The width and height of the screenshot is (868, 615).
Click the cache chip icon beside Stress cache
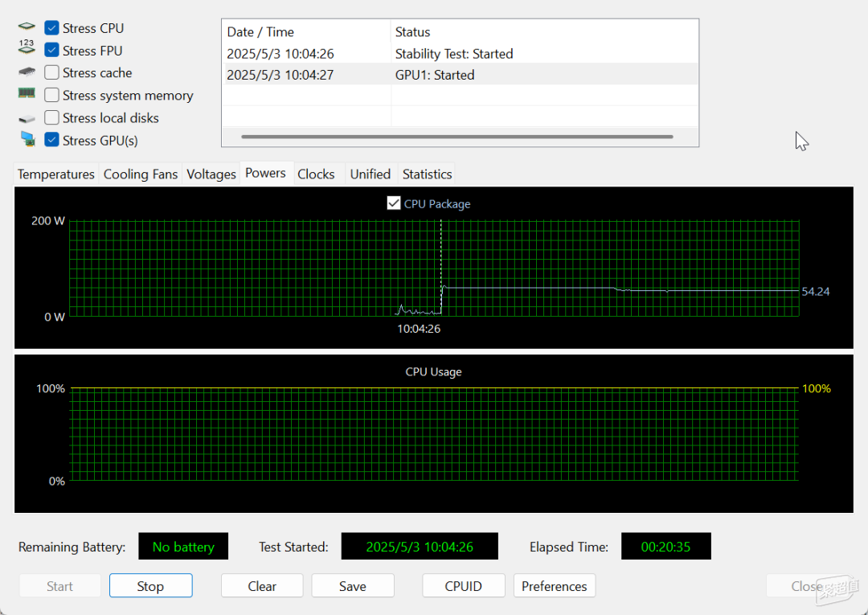(x=27, y=72)
